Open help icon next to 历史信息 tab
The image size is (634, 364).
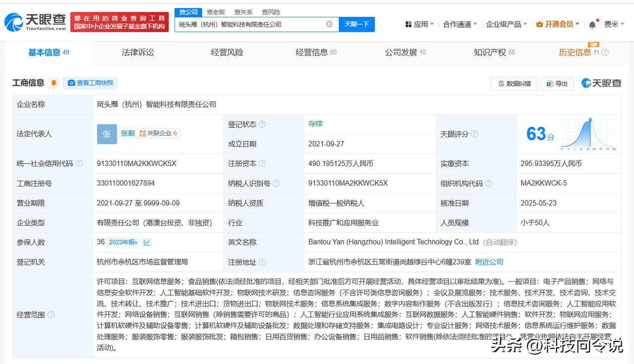605,52
